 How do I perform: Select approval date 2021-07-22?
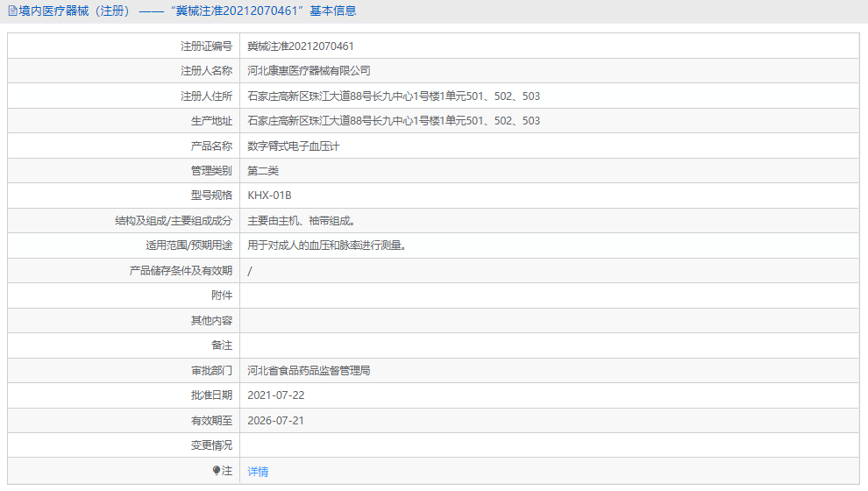(275, 395)
